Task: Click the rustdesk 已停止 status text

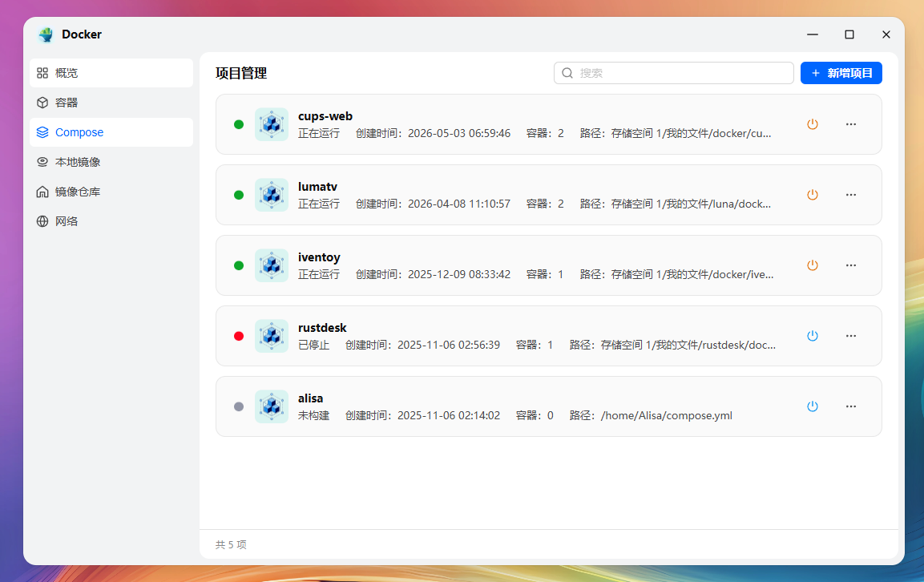Action: pos(313,345)
